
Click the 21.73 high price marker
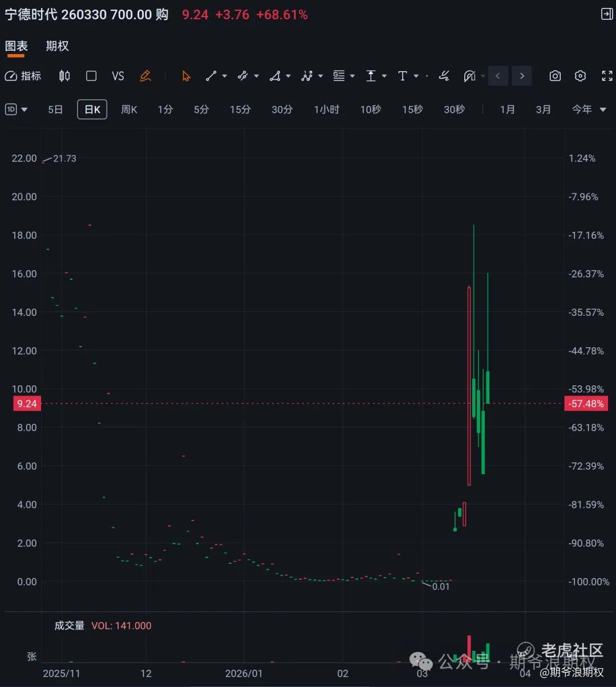(x=64, y=158)
